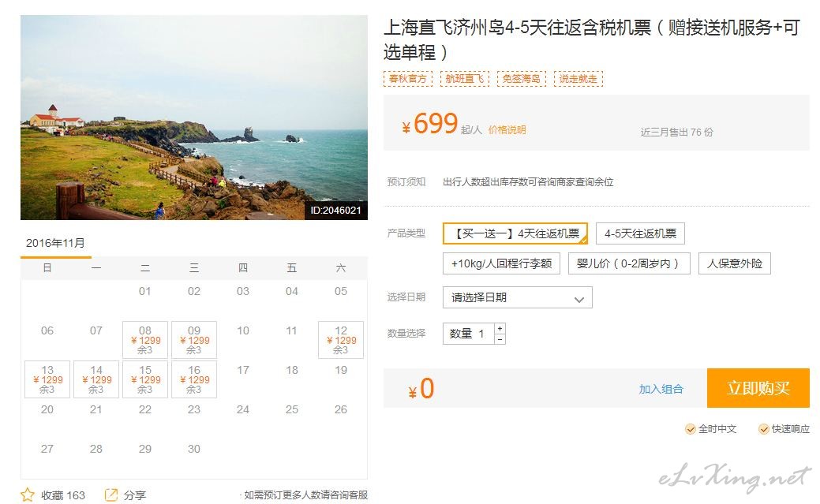Image resolution: width=820 pixels, height=504 pixels.
Task: Click the ID:2046021 label on photo
Action: (335, 210)
